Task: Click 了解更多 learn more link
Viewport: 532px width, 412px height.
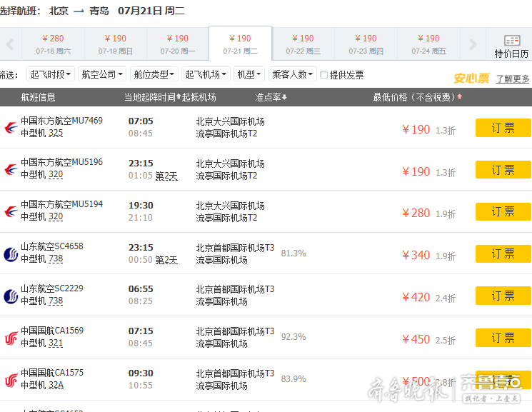Action: [x=513, y=79]
